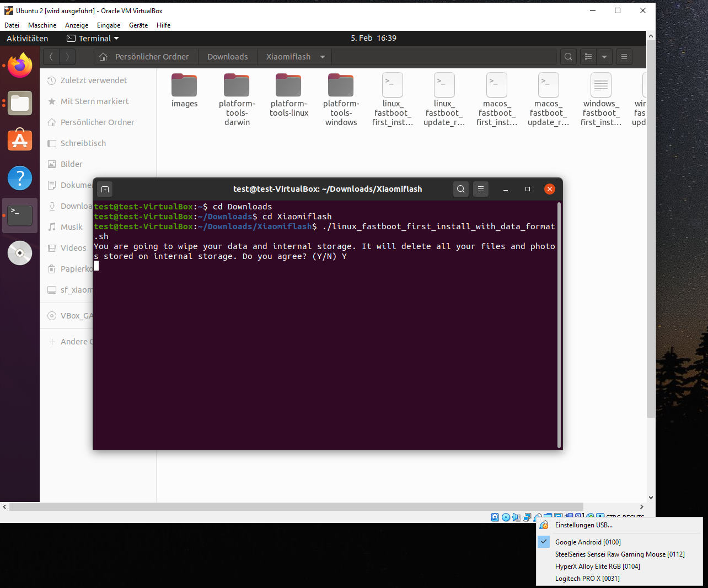
Task: Select the linux_fastboot_first_inst script file
Action: pos(393,100)
